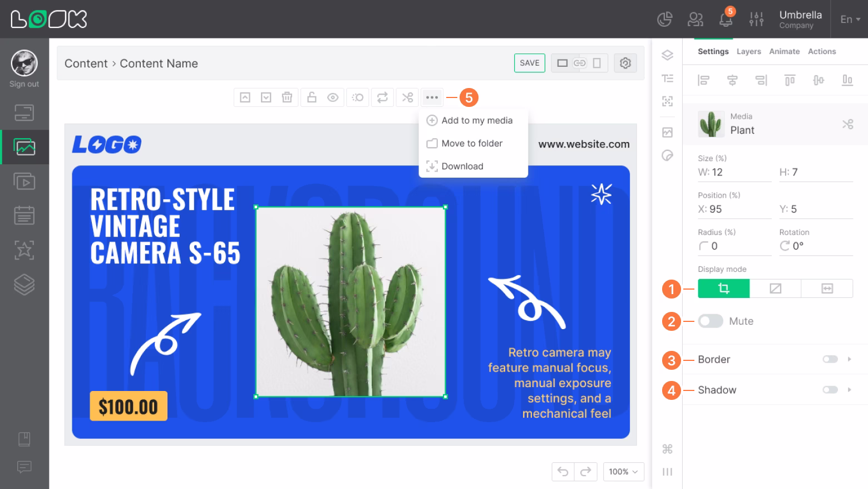The width and height of the screenshot is (868, 489).
Task: Align element to left edge
Action: 703,80
